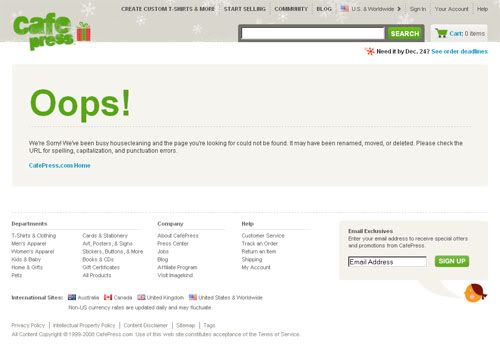Click the Canada flag icon
The width and height of the screenshot is (500, 361).
point(108,297)
